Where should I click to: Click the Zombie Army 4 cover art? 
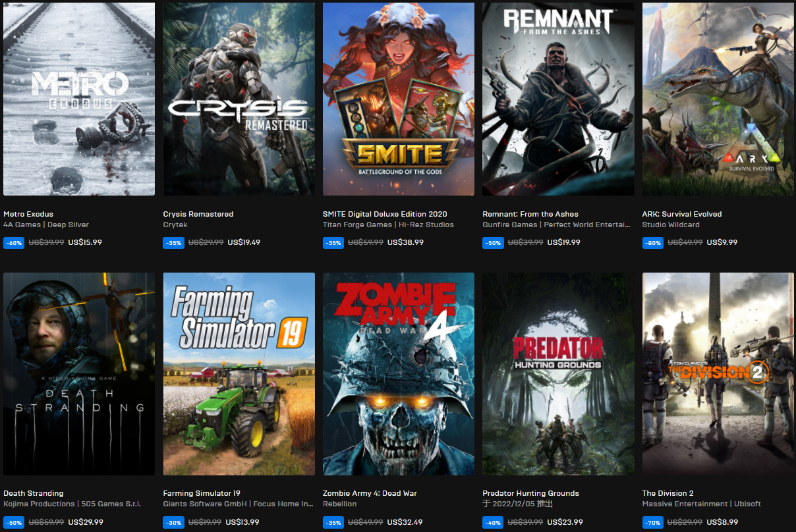399,373
